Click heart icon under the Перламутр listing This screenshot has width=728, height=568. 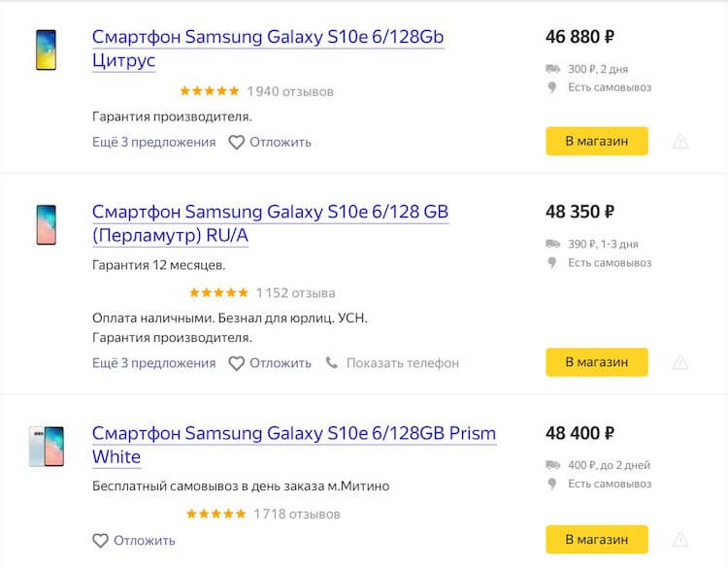237,363
